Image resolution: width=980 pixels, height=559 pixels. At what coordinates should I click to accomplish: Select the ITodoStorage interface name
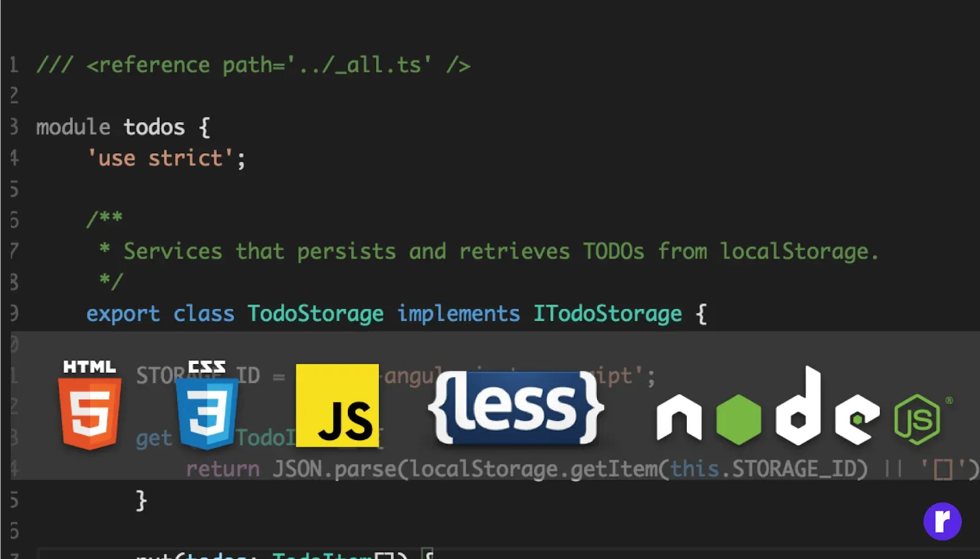(607, 314)
